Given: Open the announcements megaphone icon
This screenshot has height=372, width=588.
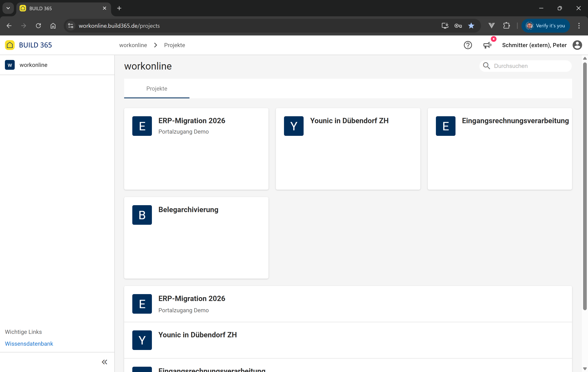Looking at the screenshot, I should 487,45.
